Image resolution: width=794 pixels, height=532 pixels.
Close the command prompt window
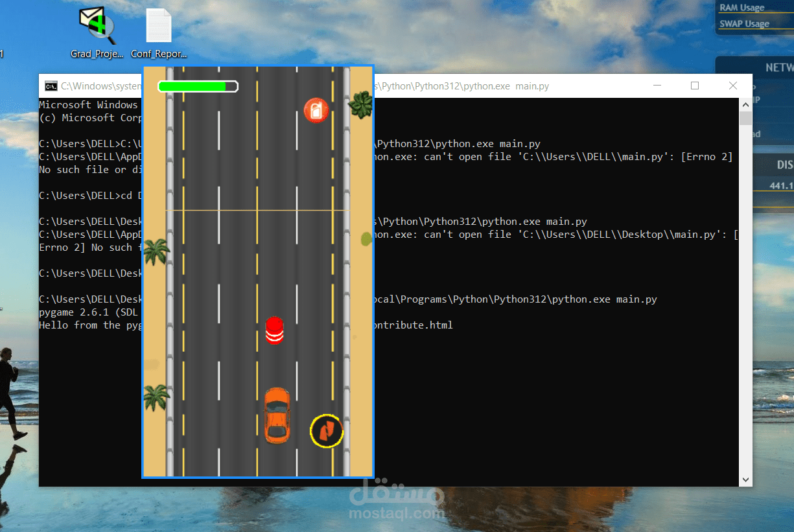tap(733, 86)
